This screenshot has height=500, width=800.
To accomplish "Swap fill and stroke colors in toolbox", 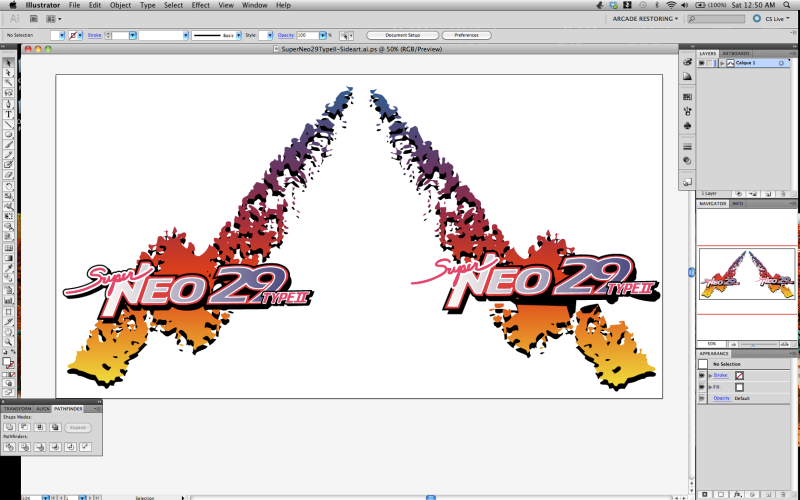I will [13, 352].
